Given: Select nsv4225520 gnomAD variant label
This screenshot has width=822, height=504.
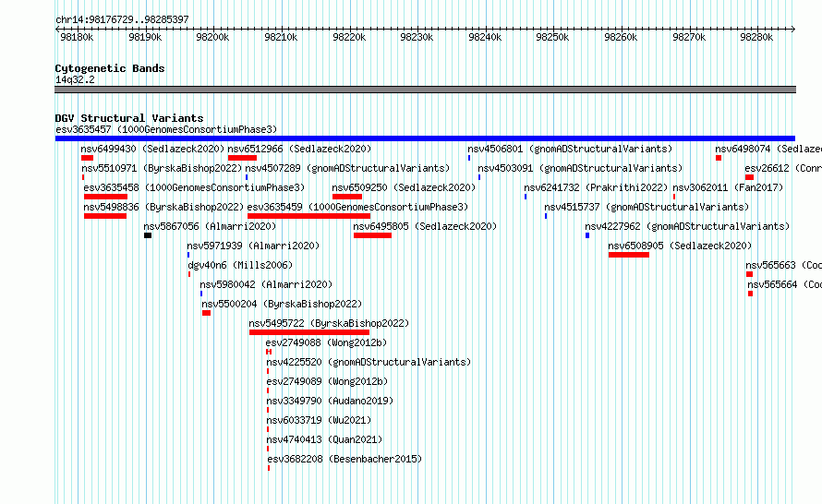Looking at the screenshot, I should click(x=369, y=362).
